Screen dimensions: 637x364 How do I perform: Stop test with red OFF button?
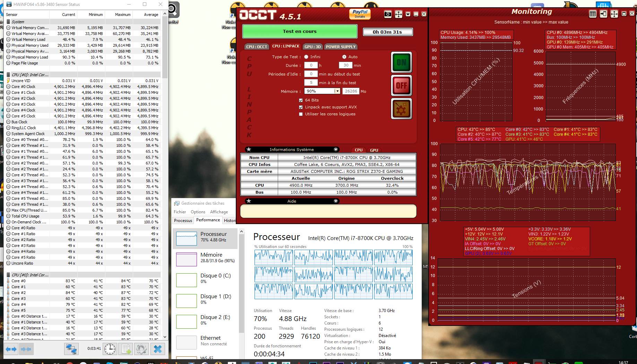pos(402,85)
